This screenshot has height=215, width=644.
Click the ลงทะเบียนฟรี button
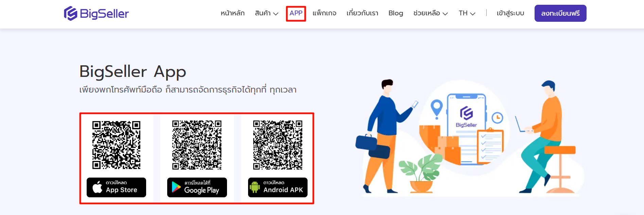tap(560, 13)
